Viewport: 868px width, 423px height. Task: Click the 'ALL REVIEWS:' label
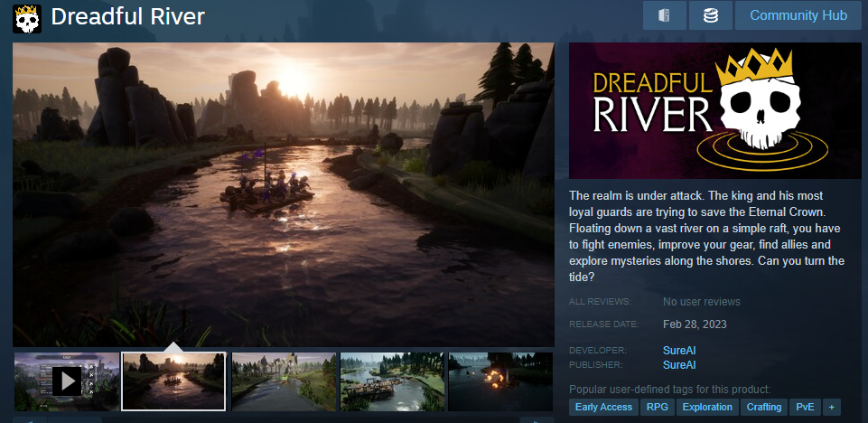tap(600, 302)
